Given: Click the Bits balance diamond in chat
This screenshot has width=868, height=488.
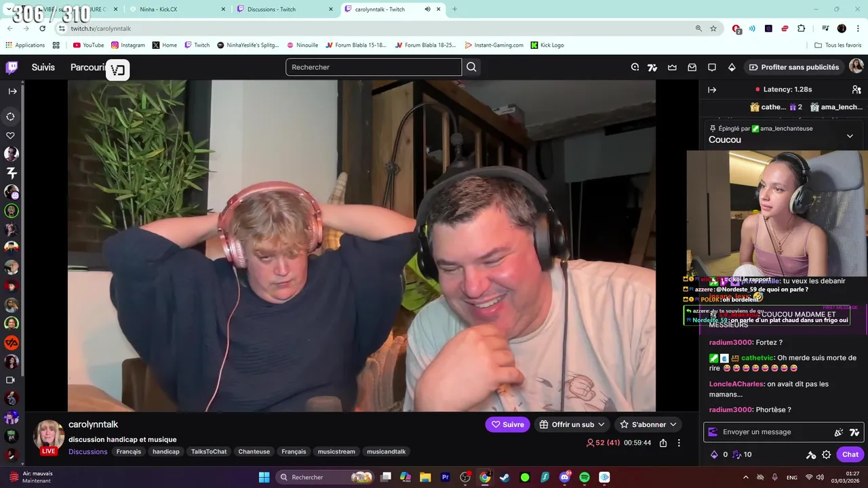Looking at the screenshot, I should pyautogui.click(x=719, y=455).
